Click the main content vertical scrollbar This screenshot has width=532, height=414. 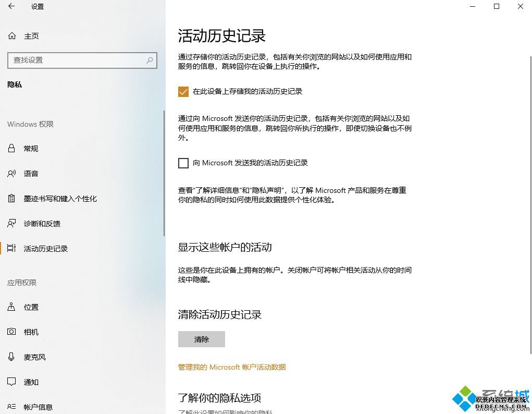point(530,204)
